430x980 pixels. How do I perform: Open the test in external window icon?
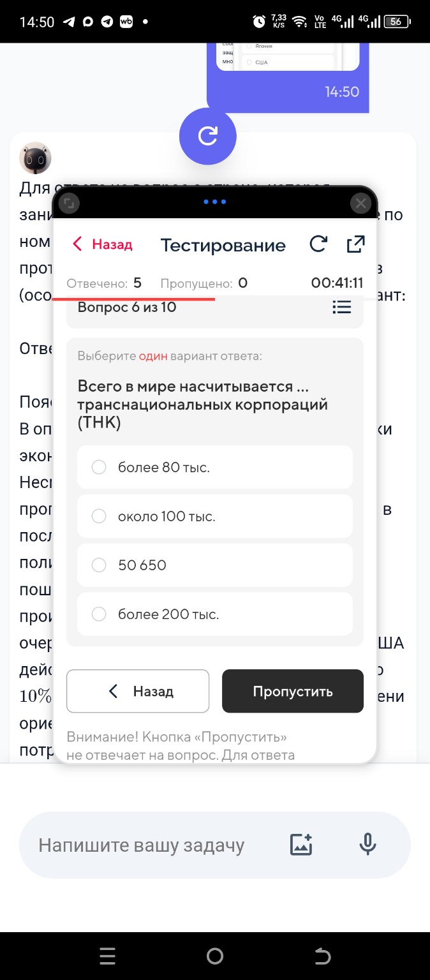(355, 244)
